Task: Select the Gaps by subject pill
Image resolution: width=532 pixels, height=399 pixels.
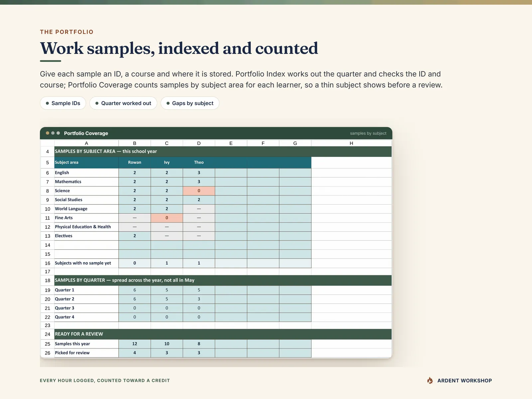Action: [x=190, y=103]
